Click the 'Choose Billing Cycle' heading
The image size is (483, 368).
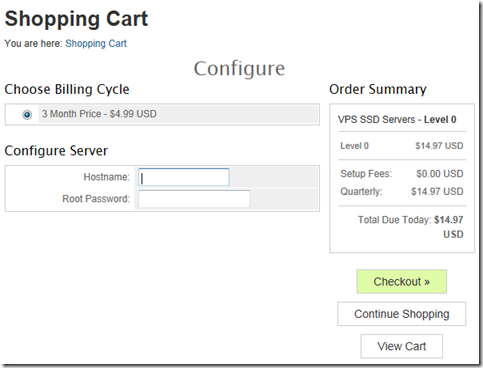67,89
